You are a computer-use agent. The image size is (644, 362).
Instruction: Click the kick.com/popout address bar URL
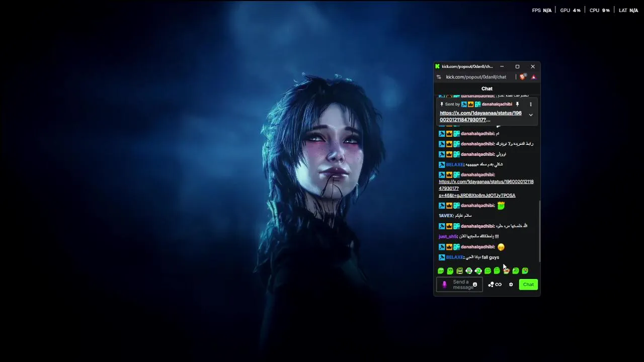[476, 77]
